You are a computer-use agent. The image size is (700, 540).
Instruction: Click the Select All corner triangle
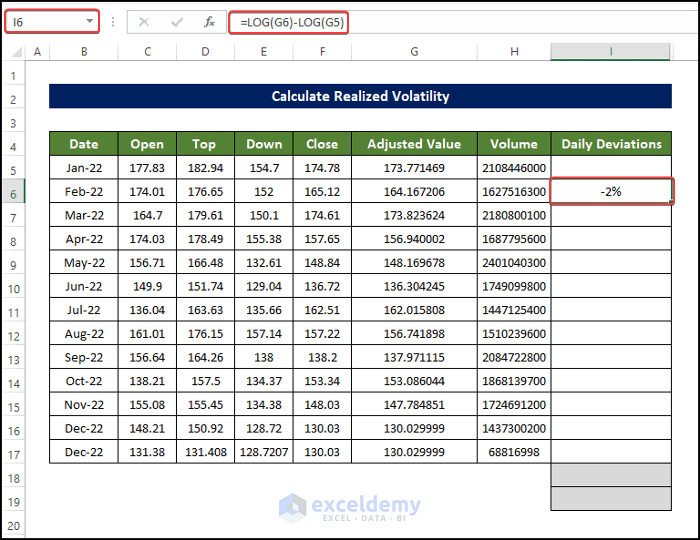[17, 52]
